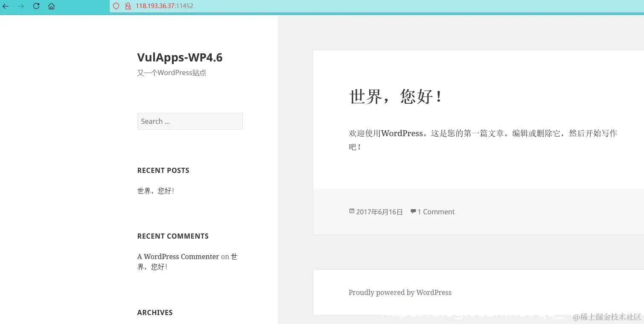Open the recent post 世界，您好！ in sidebar
This screenshot has height=324, width=644.
(156, 191)
